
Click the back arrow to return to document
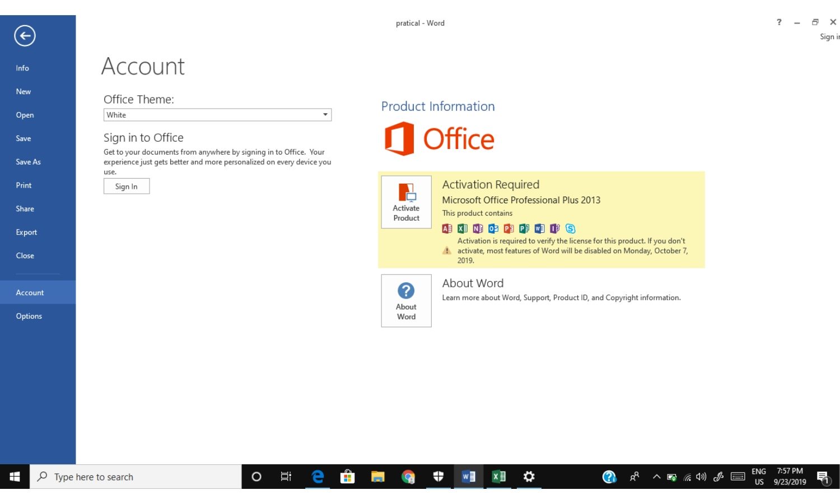pyautogui.click(x=25, y=36)
